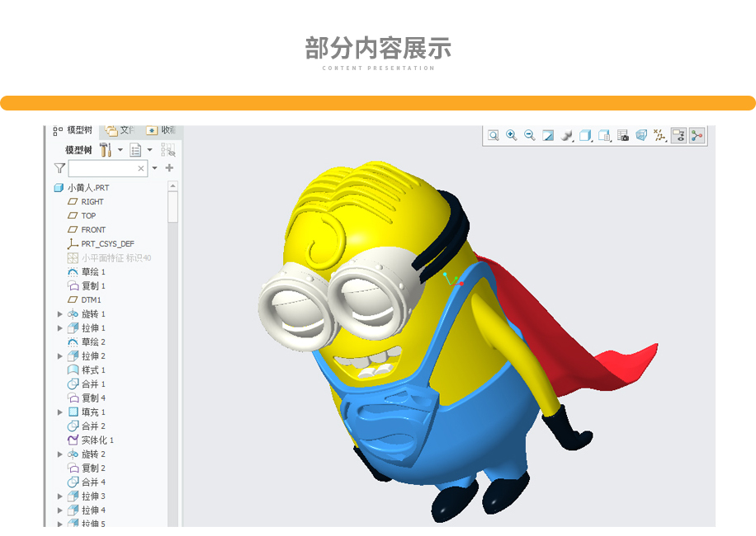Click the model tree scroll-up arrow
The image size is (756, 536).
click(x=172, y=186)
